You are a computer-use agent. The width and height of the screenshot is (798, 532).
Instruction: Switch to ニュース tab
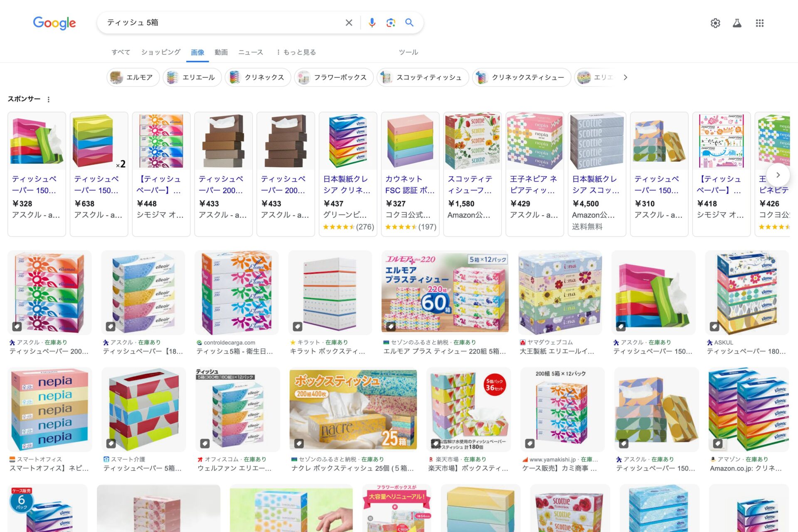point(251,52)
